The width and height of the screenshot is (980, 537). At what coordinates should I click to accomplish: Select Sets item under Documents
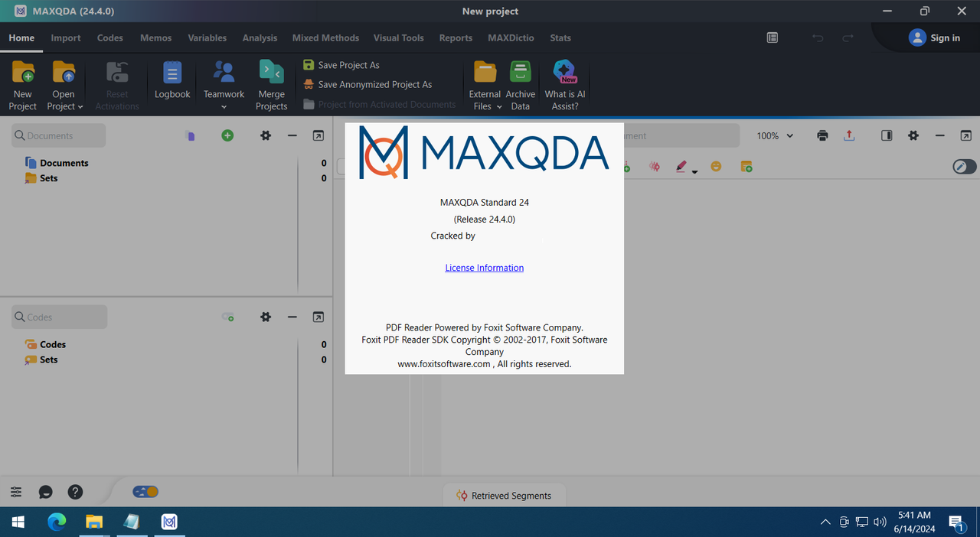coord(41,178)
